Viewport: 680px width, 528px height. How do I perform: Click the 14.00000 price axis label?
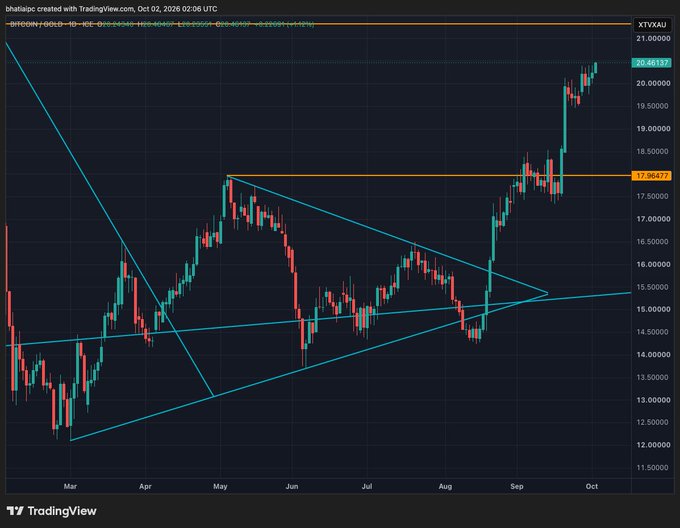click(653, 355)
